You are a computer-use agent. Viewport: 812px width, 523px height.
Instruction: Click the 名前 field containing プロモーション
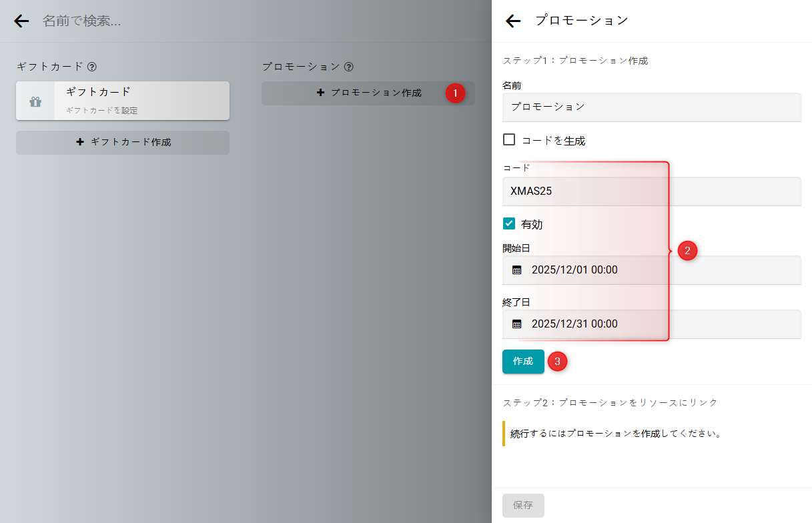(x=651, y=107)
